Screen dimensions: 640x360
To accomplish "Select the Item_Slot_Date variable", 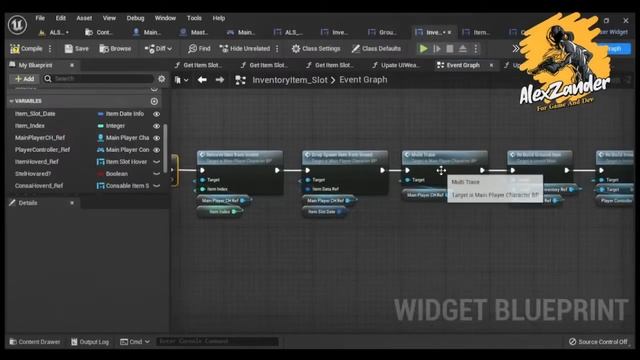I will 35,113.
